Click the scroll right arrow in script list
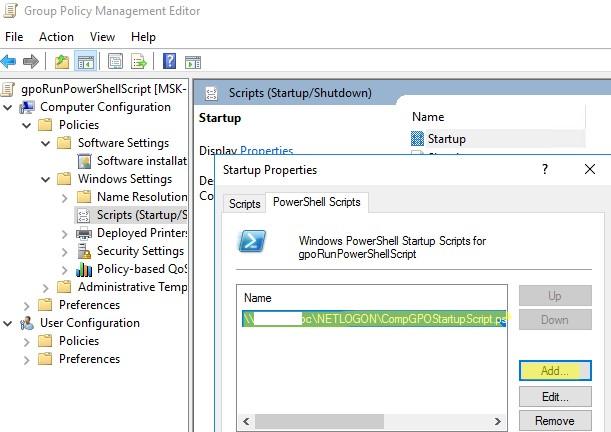 [x=498, y=421]
